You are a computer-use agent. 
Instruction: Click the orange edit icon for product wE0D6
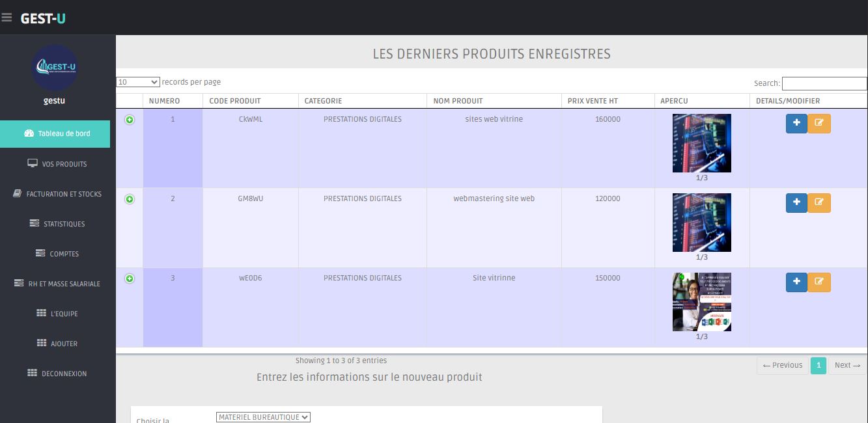819,282
